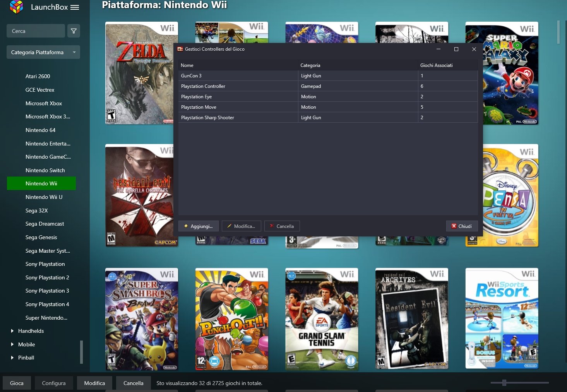Sort by the Nome column header
Viewport: 567px width, 392px height.
click(238, 65)
